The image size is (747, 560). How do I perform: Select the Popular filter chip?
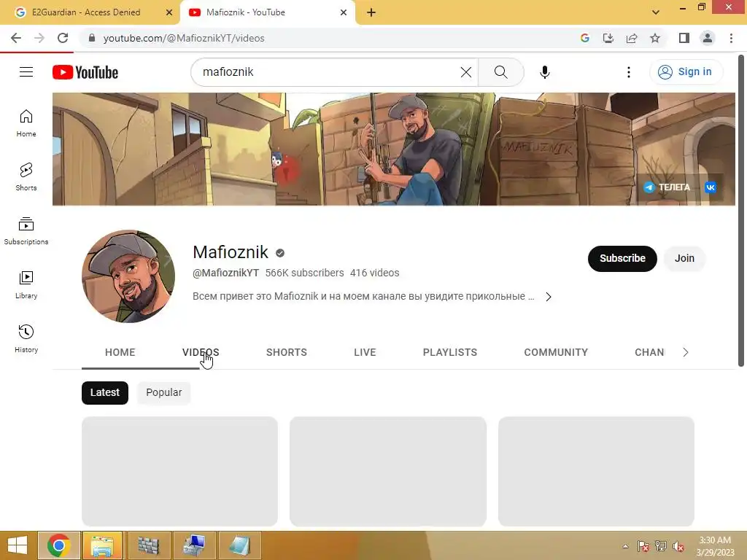tap(164, 392)
